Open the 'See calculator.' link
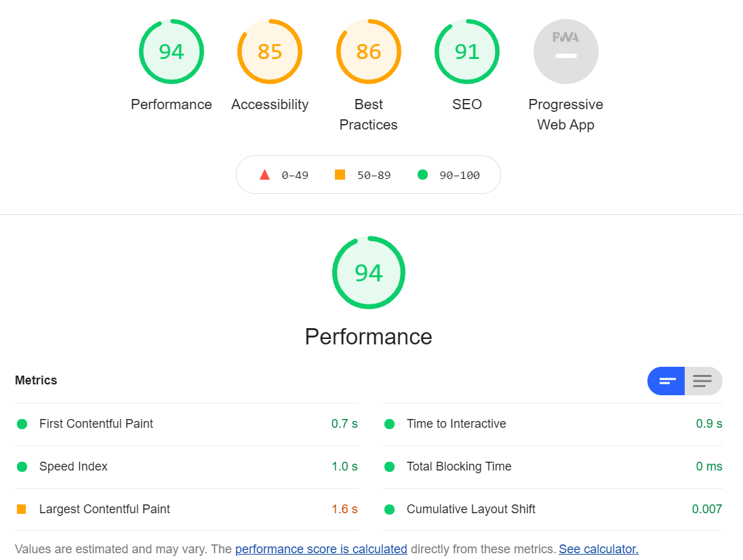Screen dimensions: 743x560 [599, 549]
